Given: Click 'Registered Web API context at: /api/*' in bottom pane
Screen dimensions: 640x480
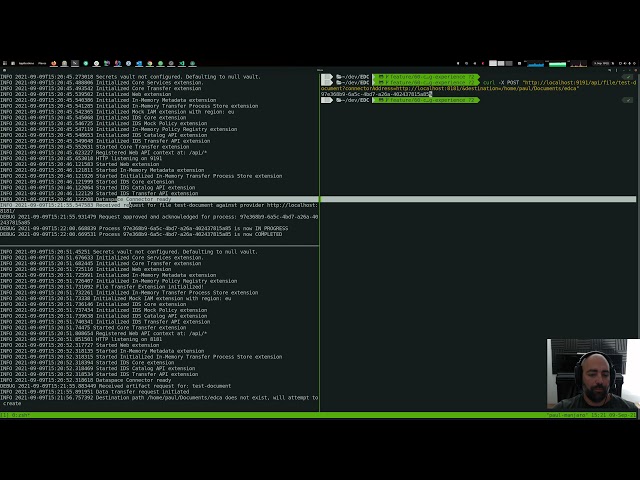Looking at the screenshot, I should tap(104, 333).
